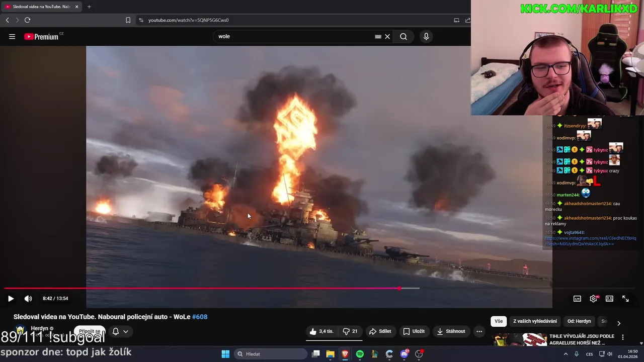The width and height of the screenshot is (644, 362).
Task: Open taskbar clock showing 16:50
Action: tap(627, 354)
